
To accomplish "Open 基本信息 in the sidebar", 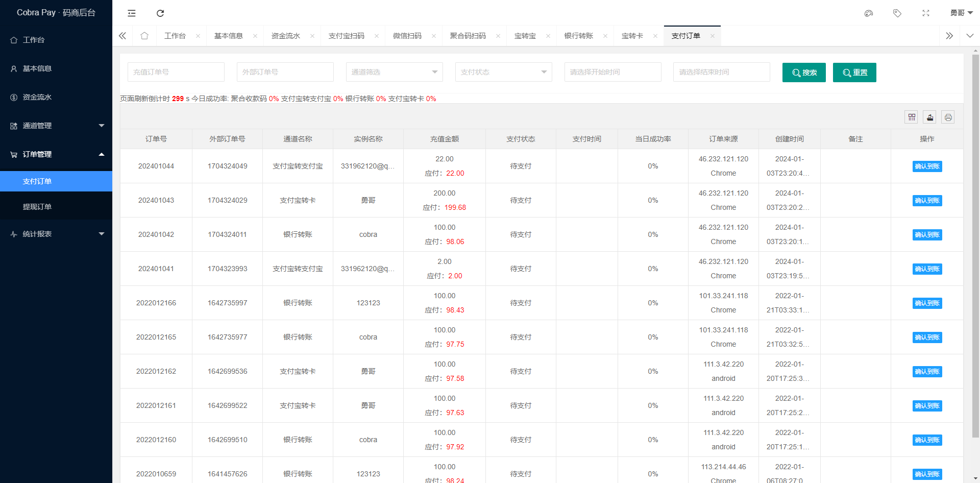I will click(x=56, y=68).
